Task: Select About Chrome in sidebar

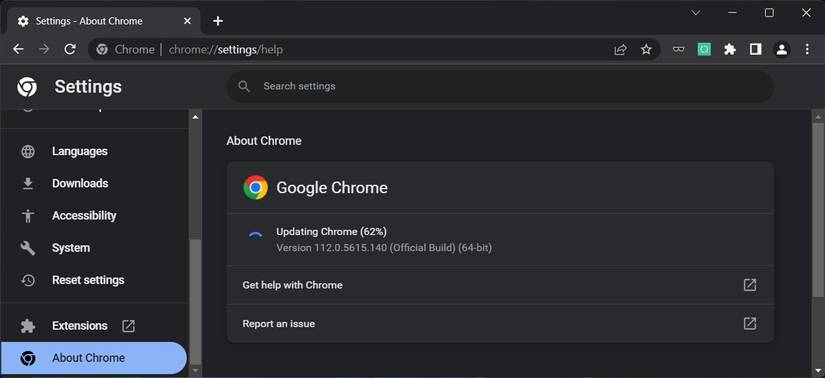Action: pyautogui.click(x=94, y=358)
